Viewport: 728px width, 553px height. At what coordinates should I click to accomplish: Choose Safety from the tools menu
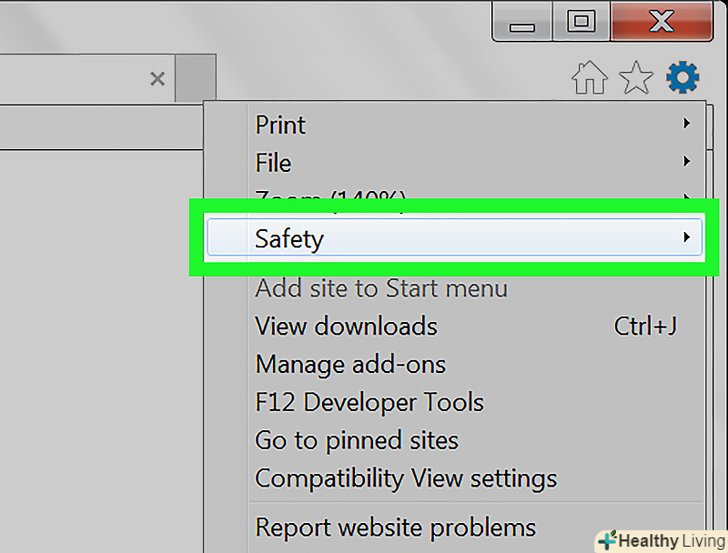coord(289,239)
